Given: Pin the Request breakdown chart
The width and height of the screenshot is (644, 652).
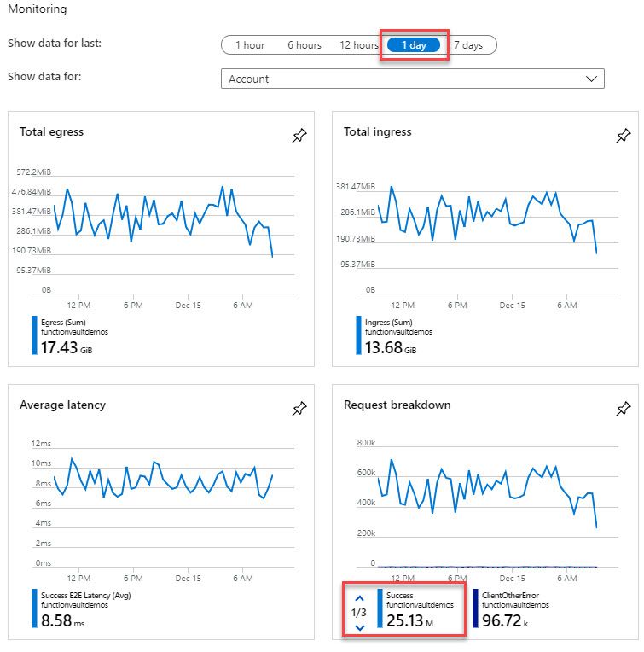Looking at the screenshot, I should (623, 410).
